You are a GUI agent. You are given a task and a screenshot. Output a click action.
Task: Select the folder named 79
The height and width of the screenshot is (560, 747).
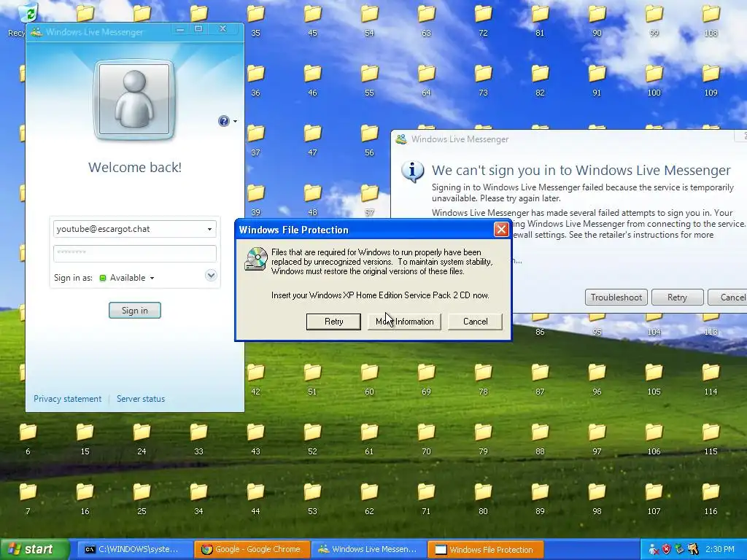pyautogui.click(x=483, y=439)
